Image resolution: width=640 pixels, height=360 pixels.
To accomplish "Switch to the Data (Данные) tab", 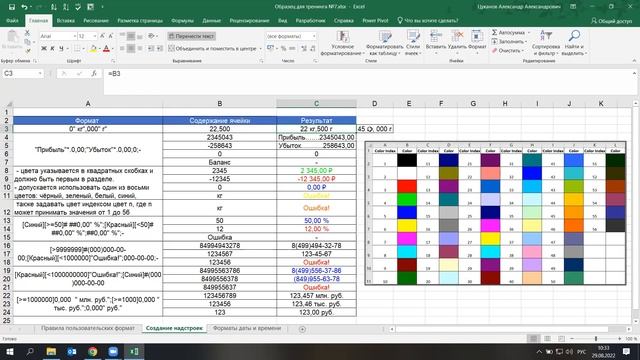I will 211,20.
